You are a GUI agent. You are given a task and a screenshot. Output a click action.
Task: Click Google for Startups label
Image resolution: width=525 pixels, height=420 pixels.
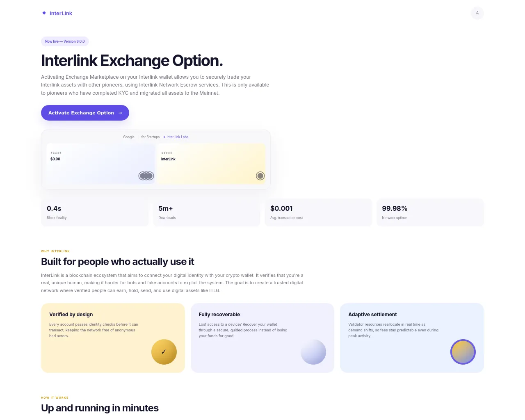pos(142,137)
